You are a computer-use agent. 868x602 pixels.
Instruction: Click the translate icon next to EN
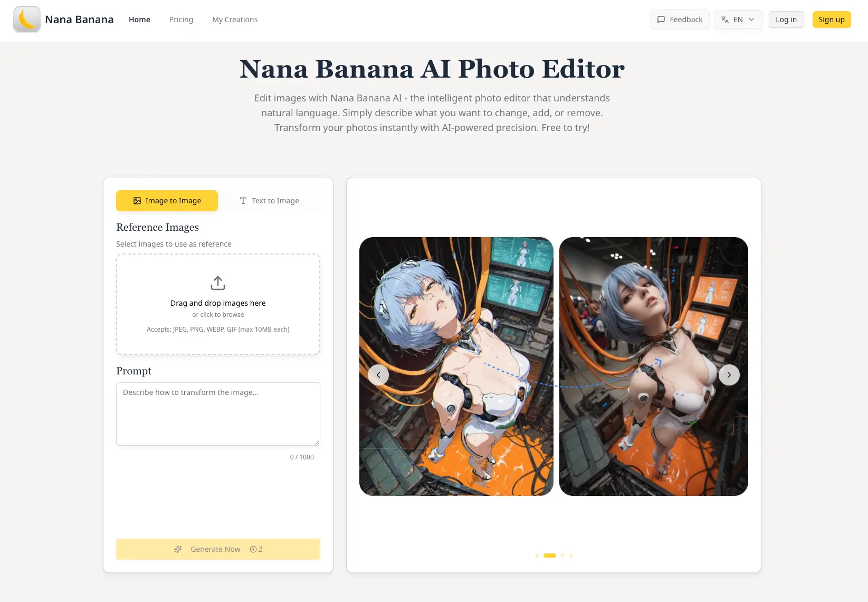tap(725, 19)
